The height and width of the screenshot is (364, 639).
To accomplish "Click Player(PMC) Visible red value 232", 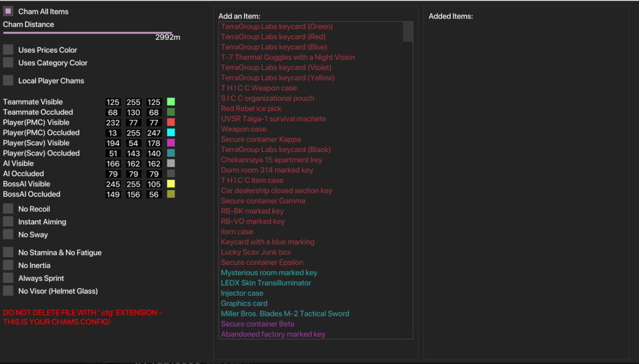I will pos(113,122).
